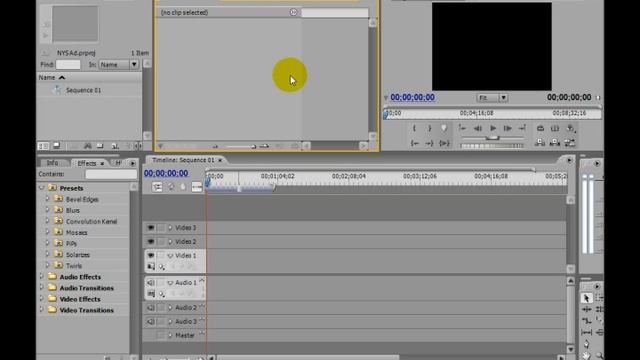Expand the Video Effects folder
The image size is (640, 360).
(41, 299)
